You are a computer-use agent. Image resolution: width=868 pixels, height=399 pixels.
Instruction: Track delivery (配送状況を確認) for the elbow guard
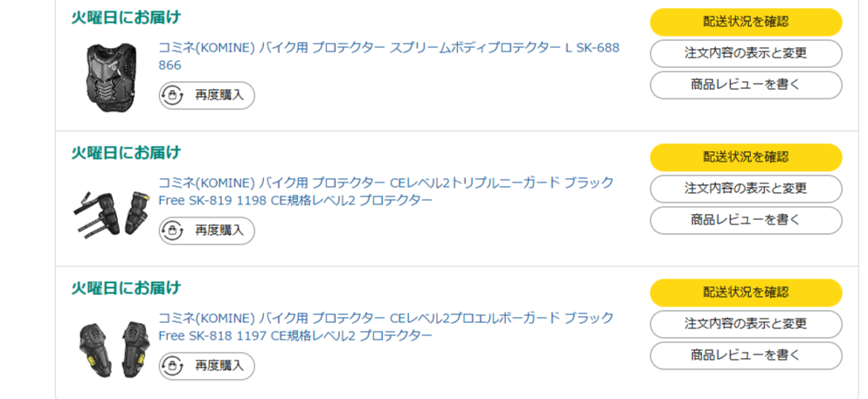[746, 292]
